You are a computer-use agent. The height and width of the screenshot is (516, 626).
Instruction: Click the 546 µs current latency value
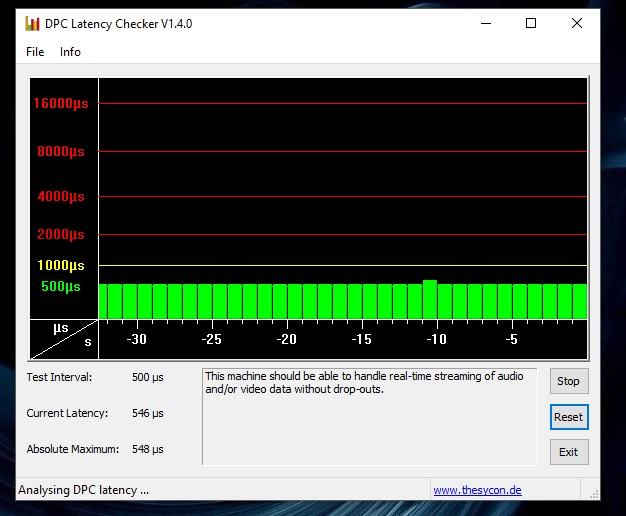[x=148, y=413]
